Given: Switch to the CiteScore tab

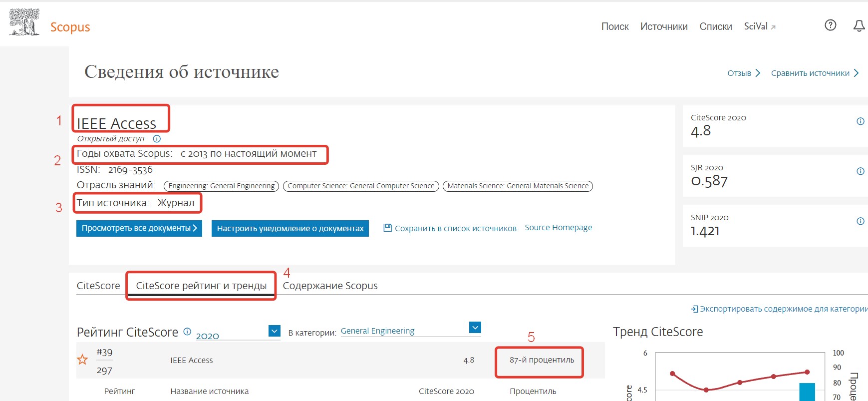Looking at the screenshot, I should 98,286.
